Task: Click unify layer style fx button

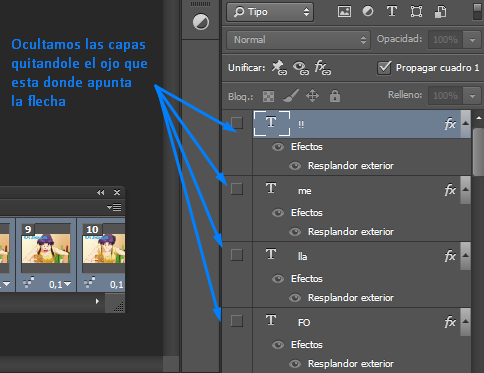Action: [323, 68]
